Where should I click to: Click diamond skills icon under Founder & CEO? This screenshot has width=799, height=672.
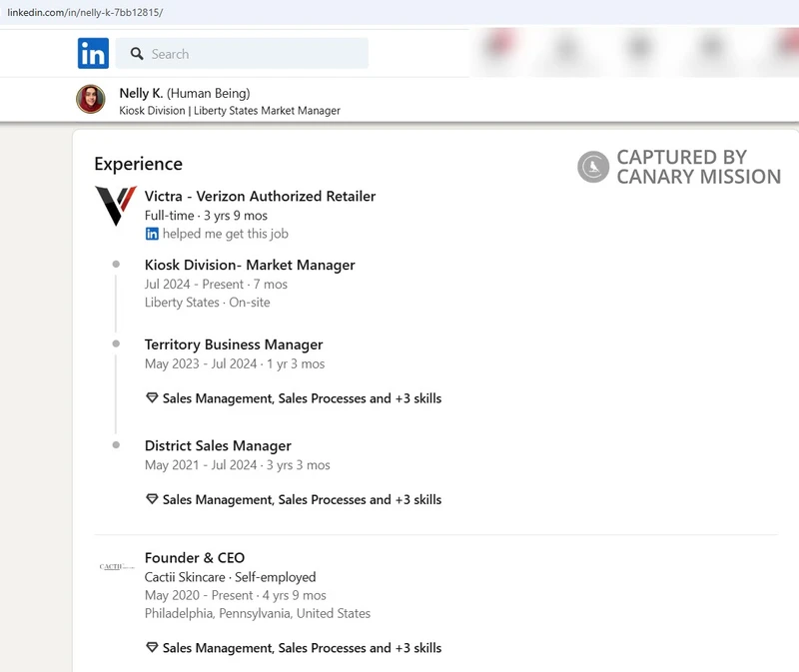pos(152,648)
